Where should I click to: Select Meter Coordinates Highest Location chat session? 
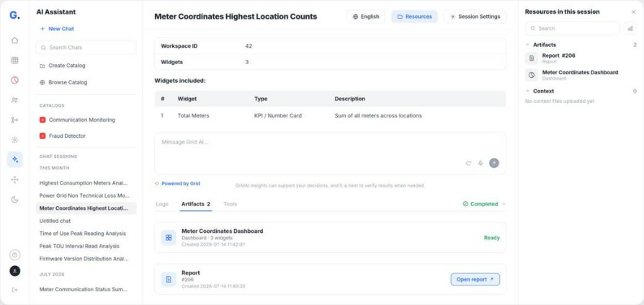pos(86,208)
